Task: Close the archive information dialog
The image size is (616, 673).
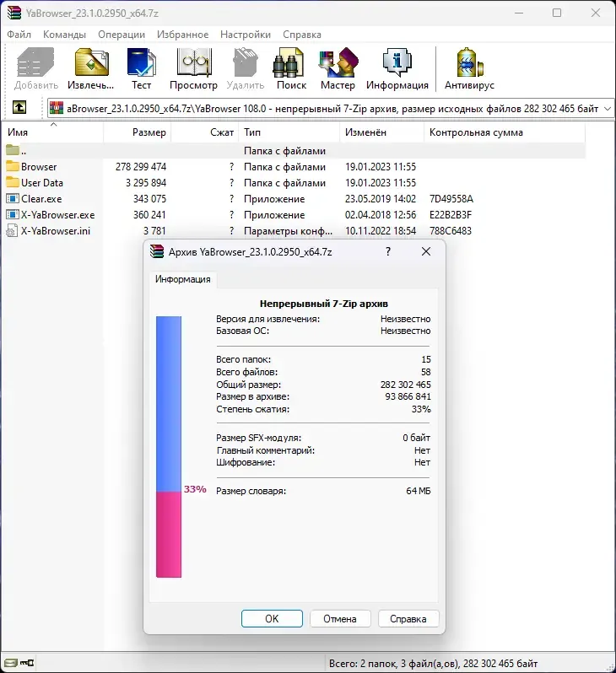Action: 426,251
